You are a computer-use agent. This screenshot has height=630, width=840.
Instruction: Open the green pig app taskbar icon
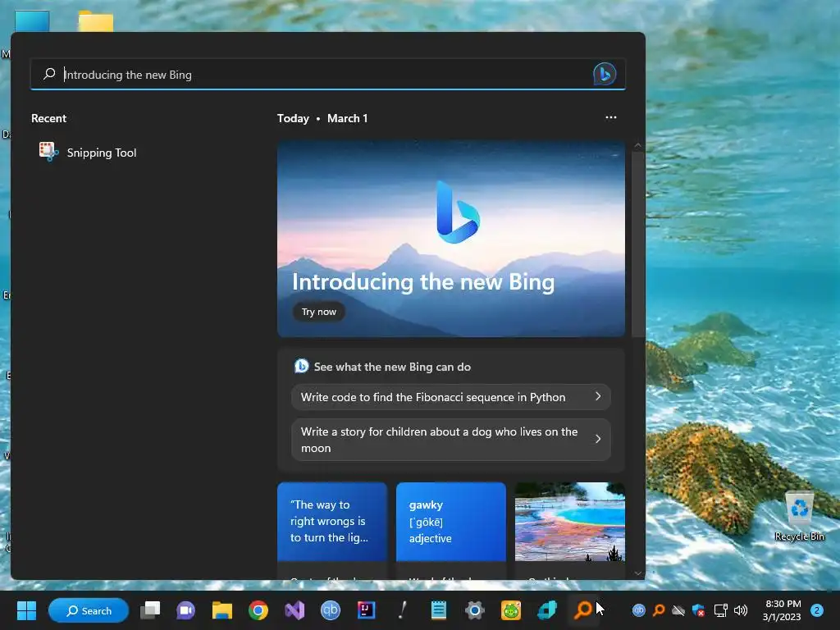pyautogui.click(x=510, y=610)
